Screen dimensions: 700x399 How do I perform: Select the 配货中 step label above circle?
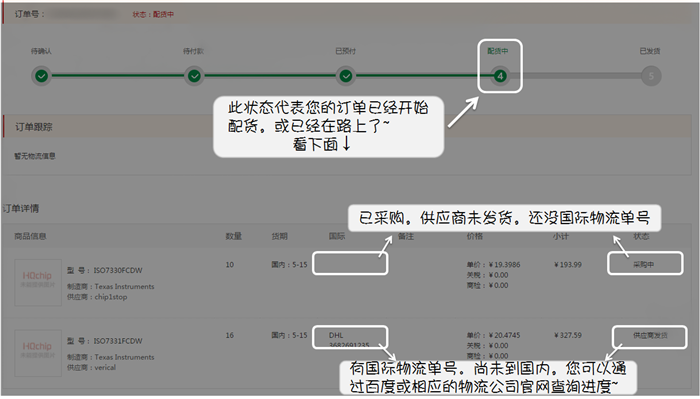(498, 51)
